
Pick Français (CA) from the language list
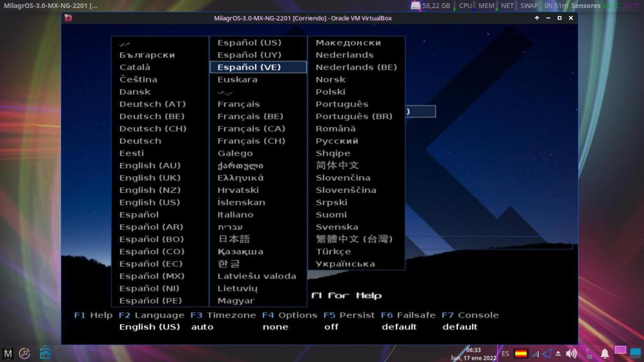tap(251, 129)
